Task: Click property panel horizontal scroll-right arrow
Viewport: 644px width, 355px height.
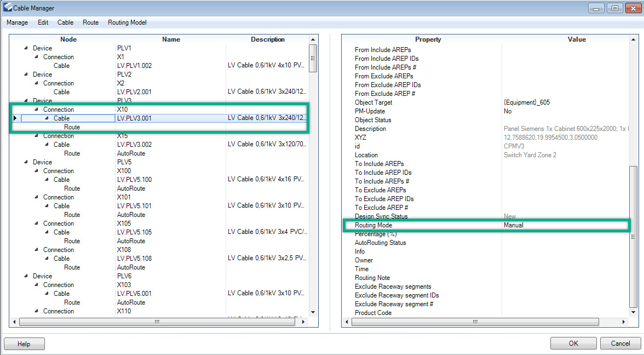Action: 623,322
